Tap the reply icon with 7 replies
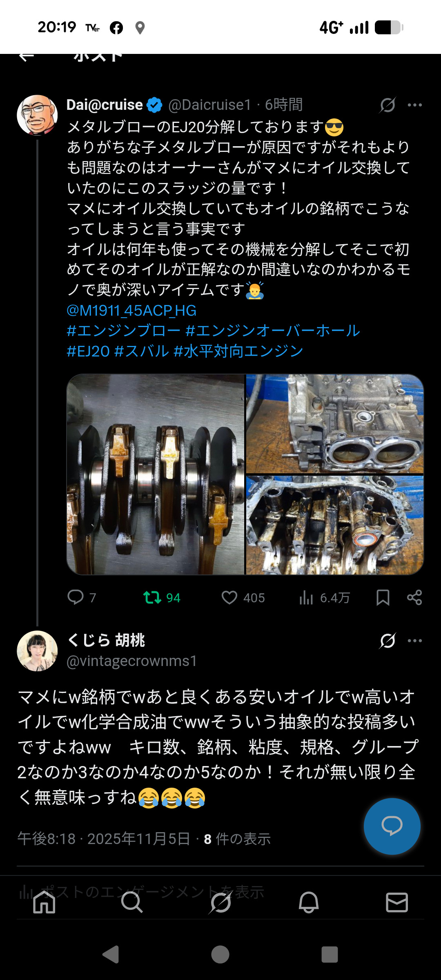Viewport: 441px width, 980px height. [x=76, y=597]
